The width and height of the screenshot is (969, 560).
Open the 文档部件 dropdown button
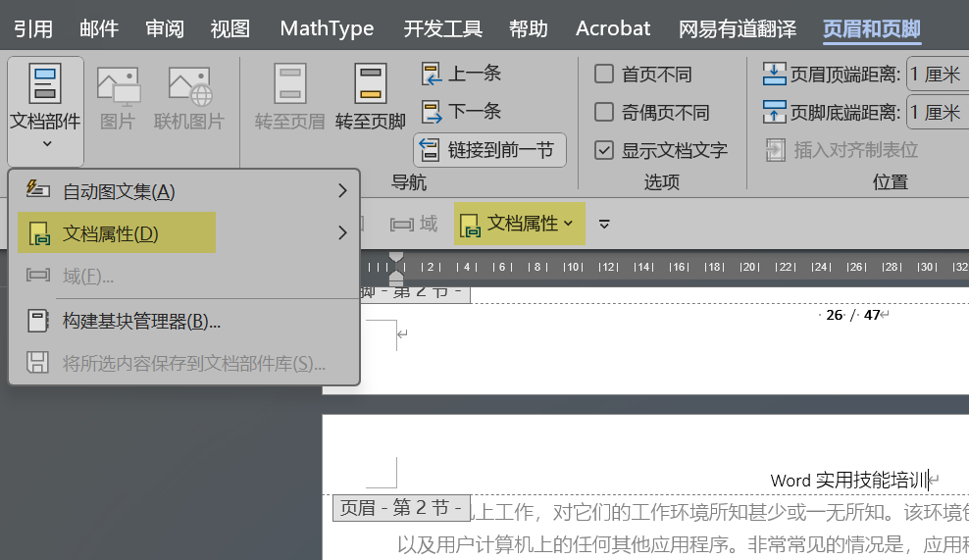45,111
